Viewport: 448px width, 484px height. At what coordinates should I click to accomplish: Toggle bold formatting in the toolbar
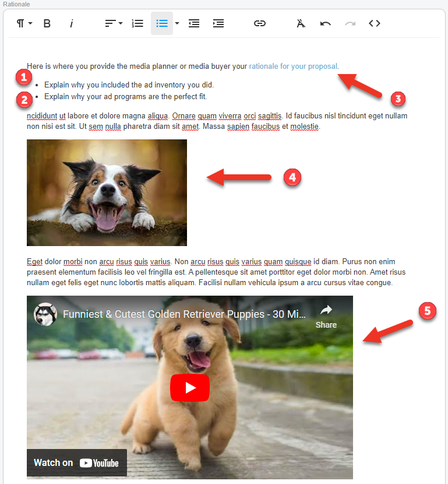[x=47, y=23]
